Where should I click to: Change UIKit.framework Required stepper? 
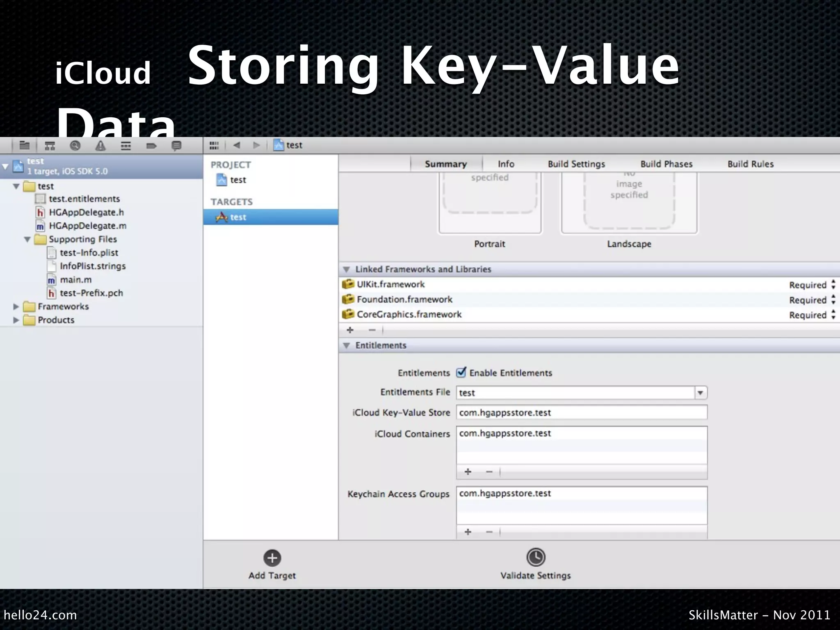[x=833, y=284]
